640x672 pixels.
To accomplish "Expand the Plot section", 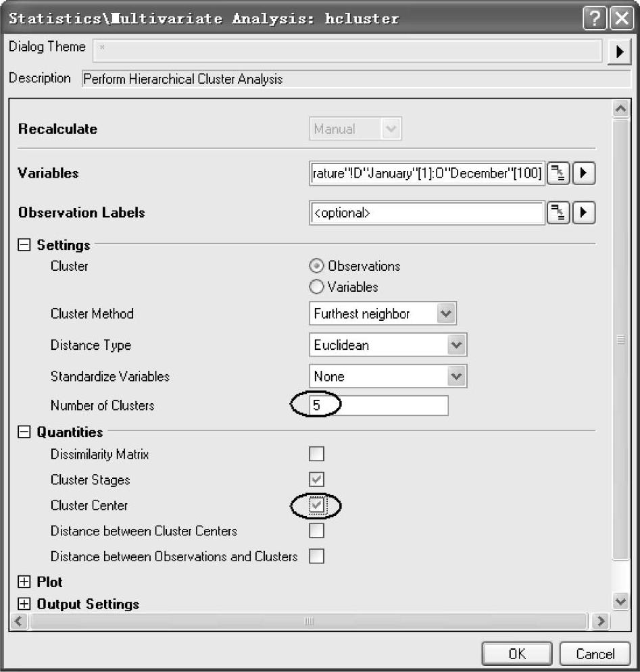I will click(x=24, y=581).
